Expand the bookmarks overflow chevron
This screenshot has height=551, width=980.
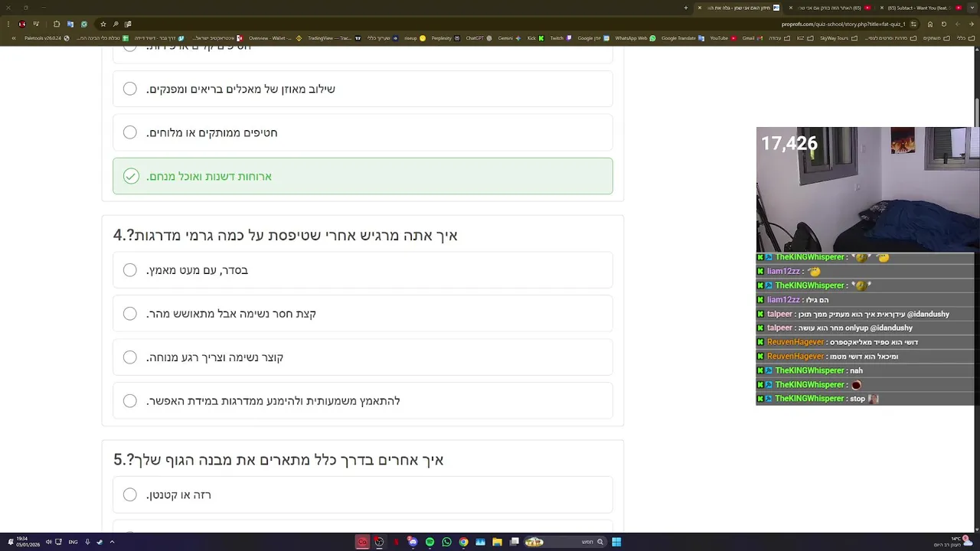14,38
